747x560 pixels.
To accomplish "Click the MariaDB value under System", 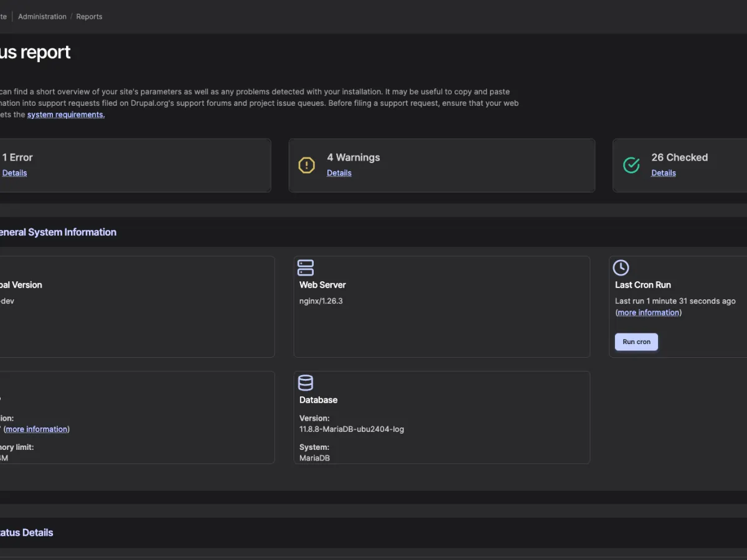I will (x=314, y=458).
